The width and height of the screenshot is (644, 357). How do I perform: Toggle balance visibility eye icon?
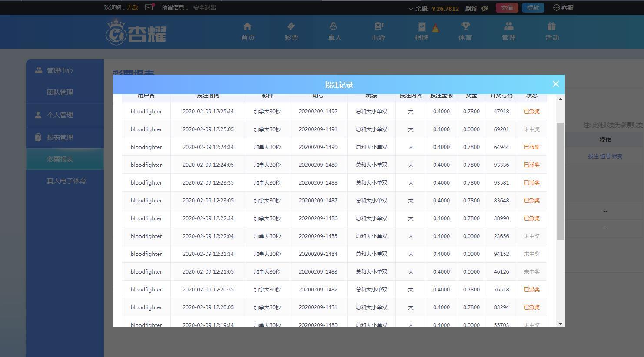pos(485,8)
